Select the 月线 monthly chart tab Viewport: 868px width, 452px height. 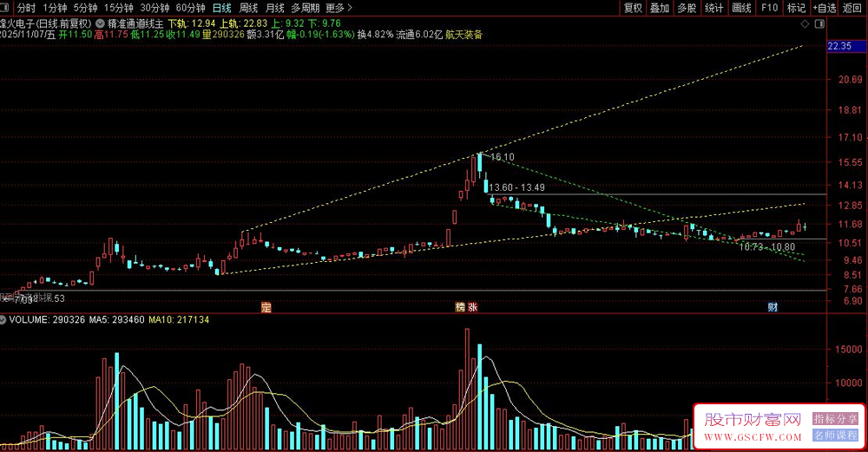pyautogui.click(x=275, y=9)
